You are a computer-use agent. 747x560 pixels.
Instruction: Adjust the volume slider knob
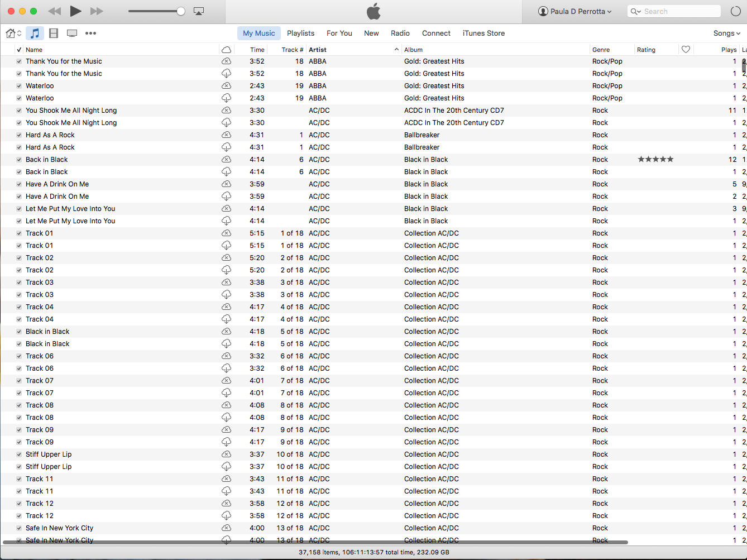(181, 11)
